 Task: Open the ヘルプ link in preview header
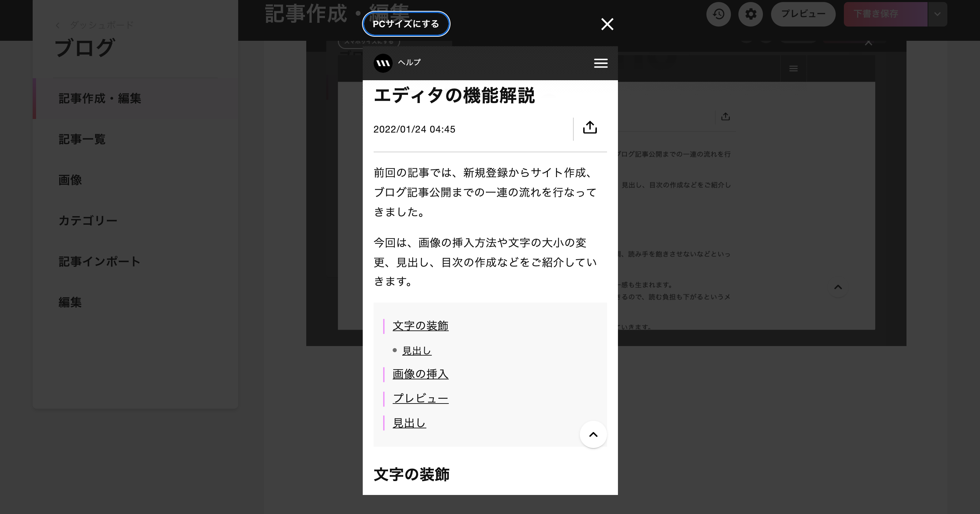pyautogui.click(x=409, y=62)
